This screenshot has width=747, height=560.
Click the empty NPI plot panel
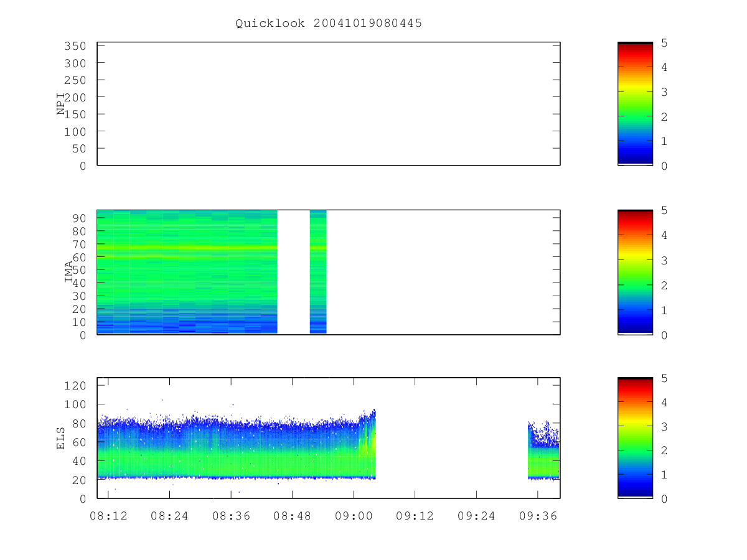coord(329,104)
